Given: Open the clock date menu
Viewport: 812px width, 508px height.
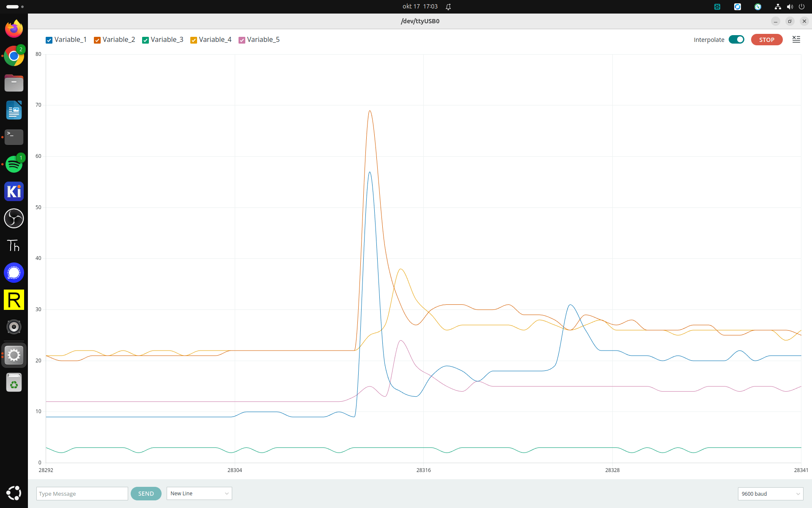Looking at the screenshot, I should (x=420, y=6).
